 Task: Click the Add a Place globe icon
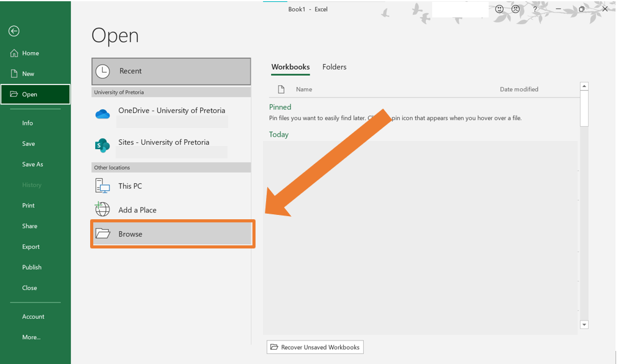[x=103, y=209]
